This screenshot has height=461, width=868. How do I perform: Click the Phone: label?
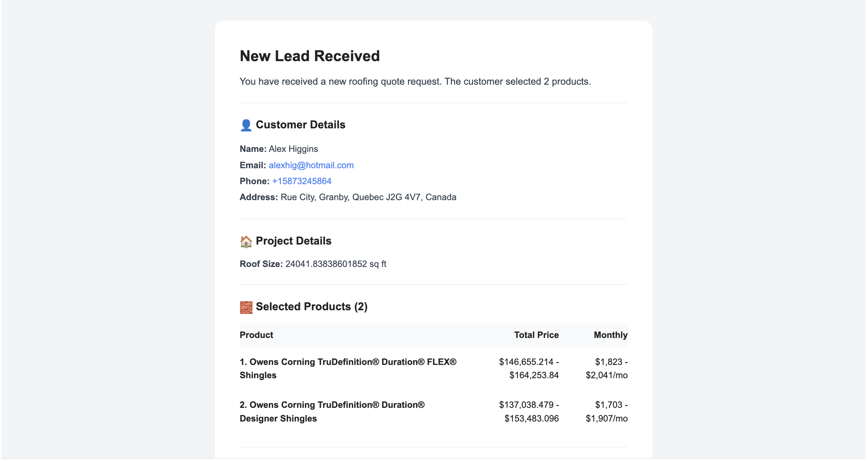coord(254,181)
